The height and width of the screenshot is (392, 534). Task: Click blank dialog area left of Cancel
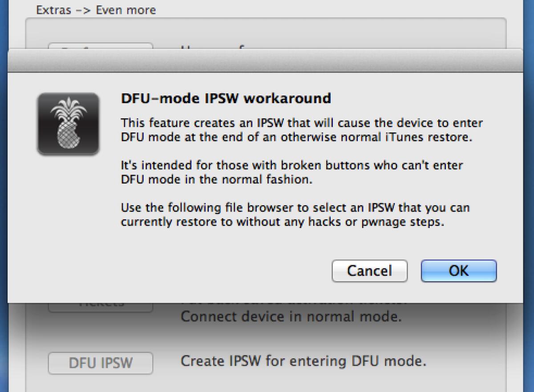point(200,271)
